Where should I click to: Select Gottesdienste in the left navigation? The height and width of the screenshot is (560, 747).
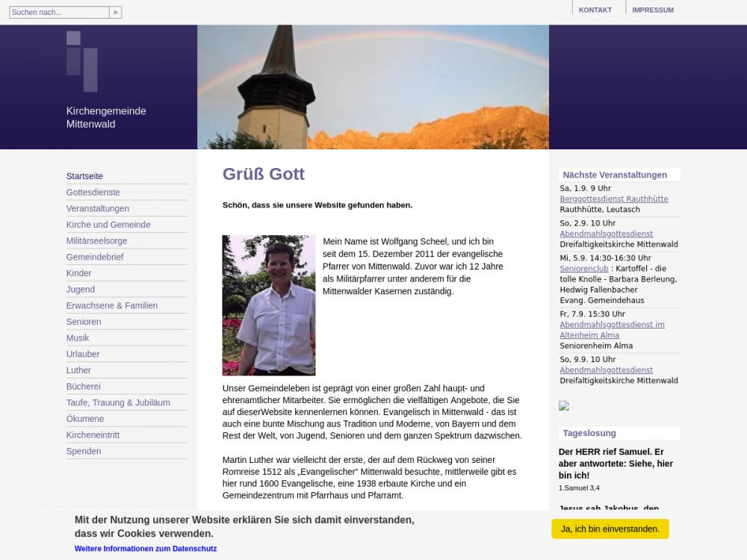point(93,193)
